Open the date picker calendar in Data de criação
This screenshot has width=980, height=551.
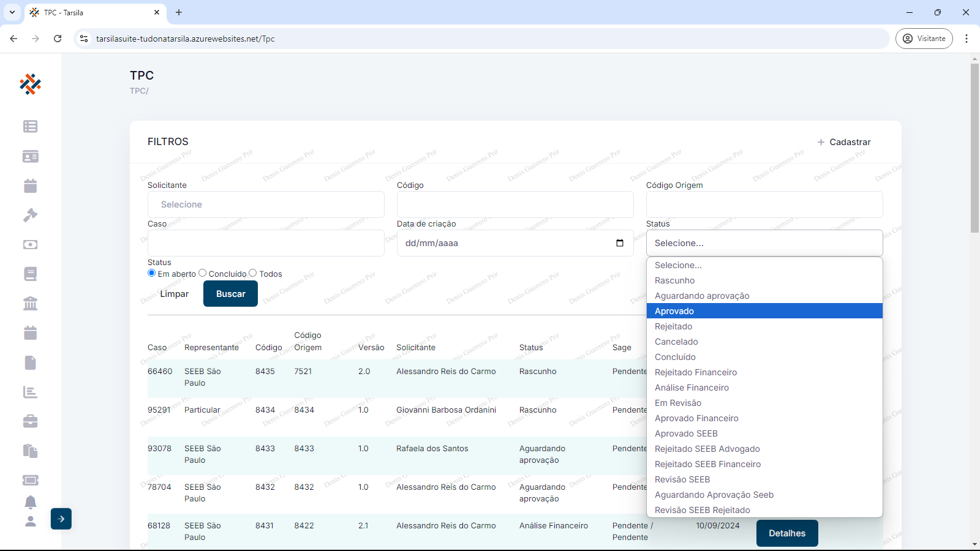click(x=620, y=243)
